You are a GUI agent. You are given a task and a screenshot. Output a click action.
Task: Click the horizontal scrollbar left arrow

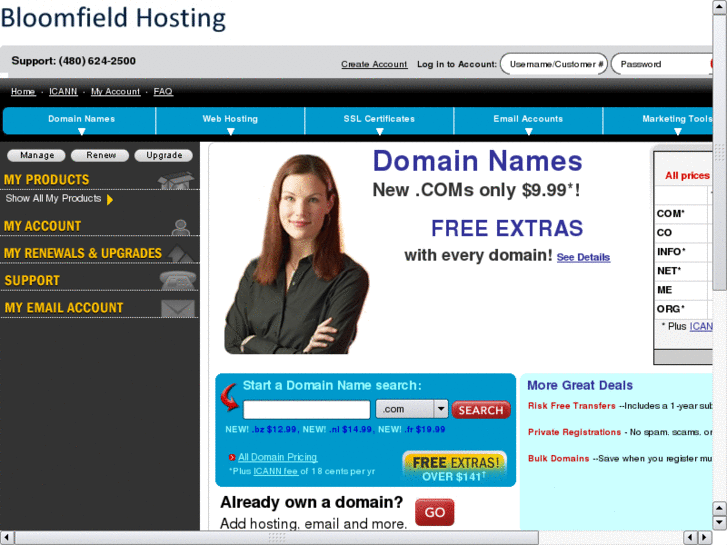click(6, 538)
